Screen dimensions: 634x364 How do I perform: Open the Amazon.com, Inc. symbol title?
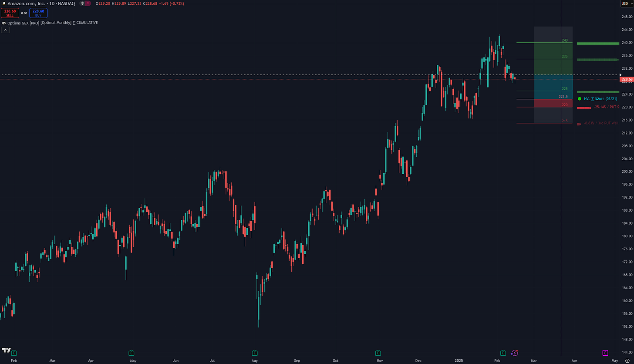[41, 3]
